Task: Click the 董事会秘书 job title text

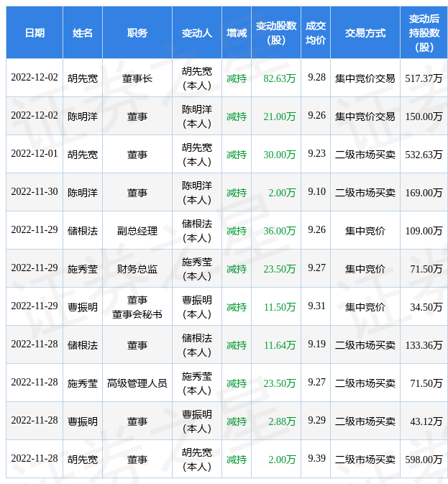Action: [137, 314]
